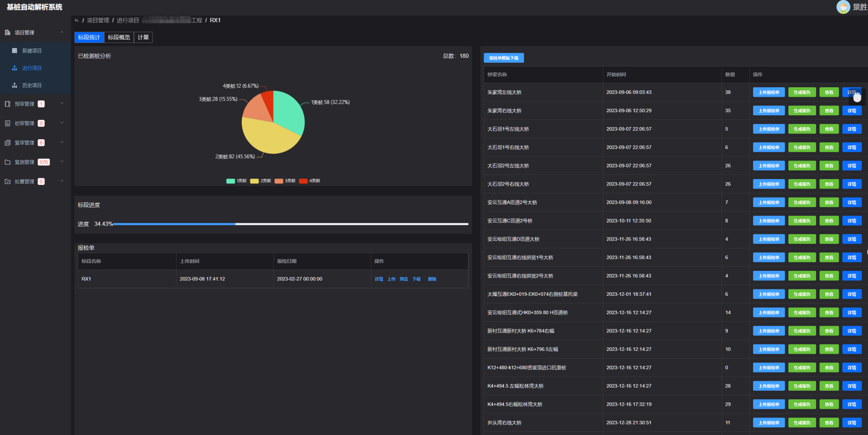Click 生成报告 for 朱家湾右线大桥

coord(802,111)
